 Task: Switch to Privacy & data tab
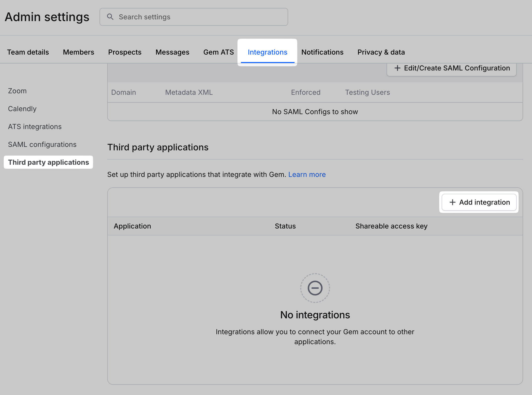tap(381, 52)
